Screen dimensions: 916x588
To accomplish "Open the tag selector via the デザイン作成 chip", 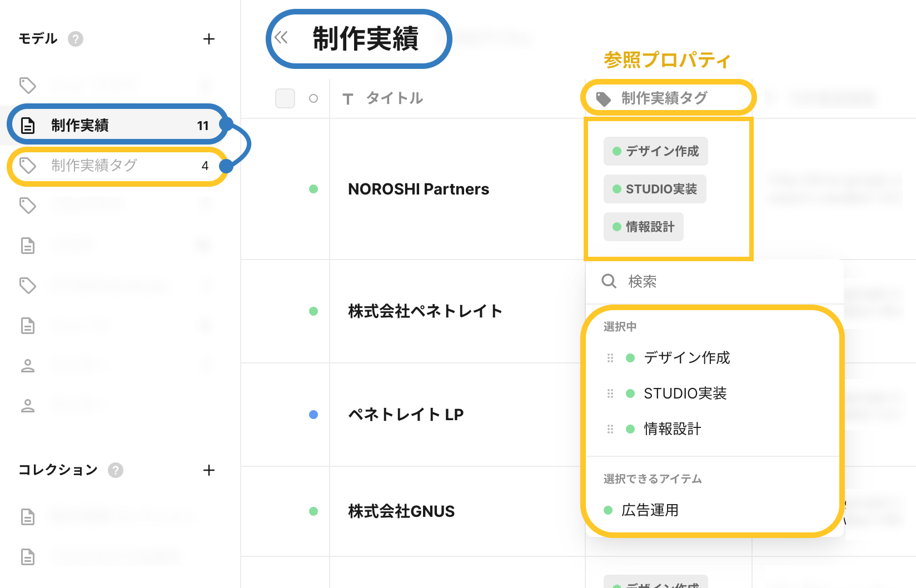I will pos(655,151).
